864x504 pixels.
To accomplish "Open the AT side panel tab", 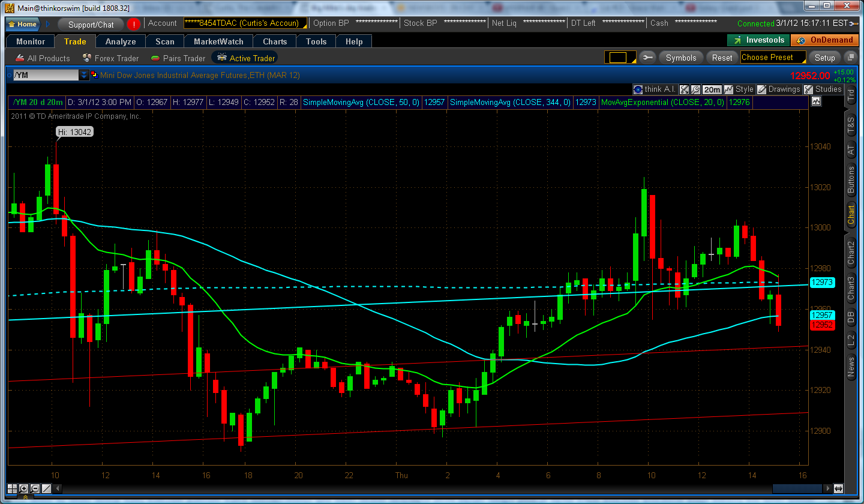I will (x=851, y=151).
